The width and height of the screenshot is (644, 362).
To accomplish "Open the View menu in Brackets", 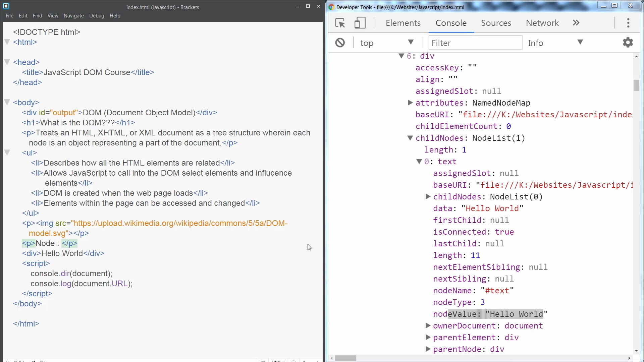I will point(53,16).
